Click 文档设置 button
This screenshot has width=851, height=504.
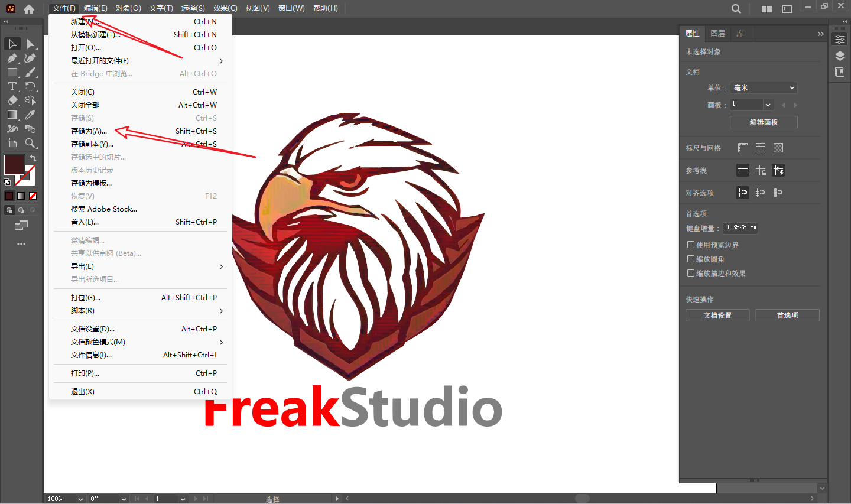[x=717, y=316]
